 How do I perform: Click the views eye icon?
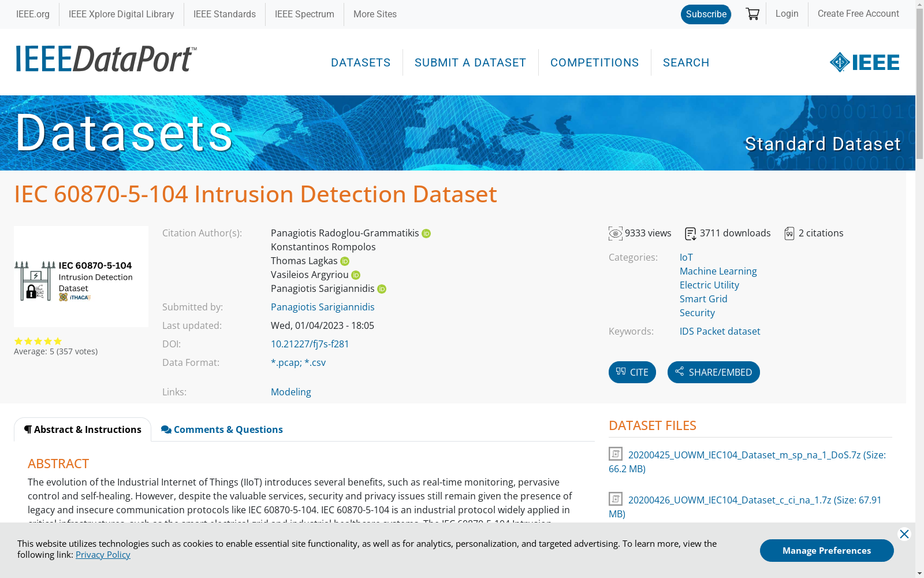coord(616,234)
